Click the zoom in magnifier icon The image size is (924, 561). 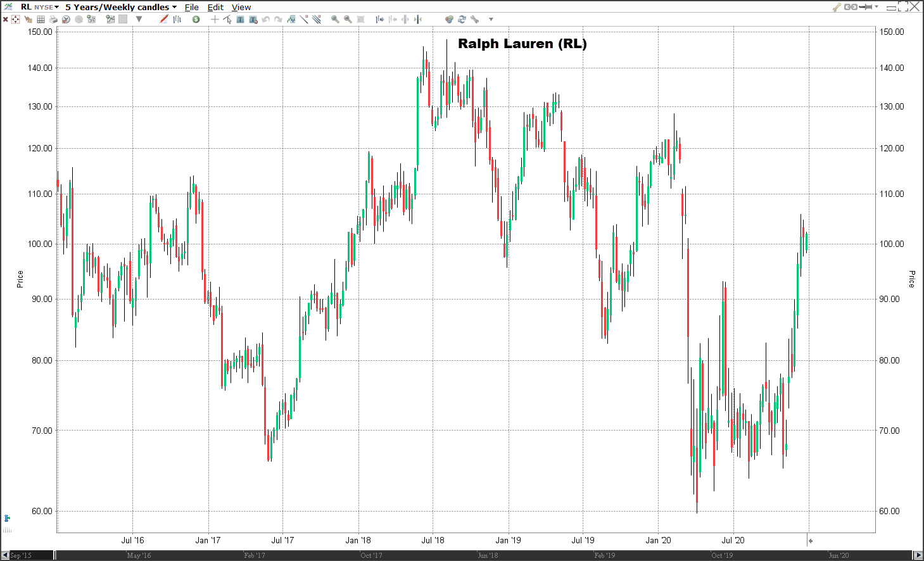[335, 20]
